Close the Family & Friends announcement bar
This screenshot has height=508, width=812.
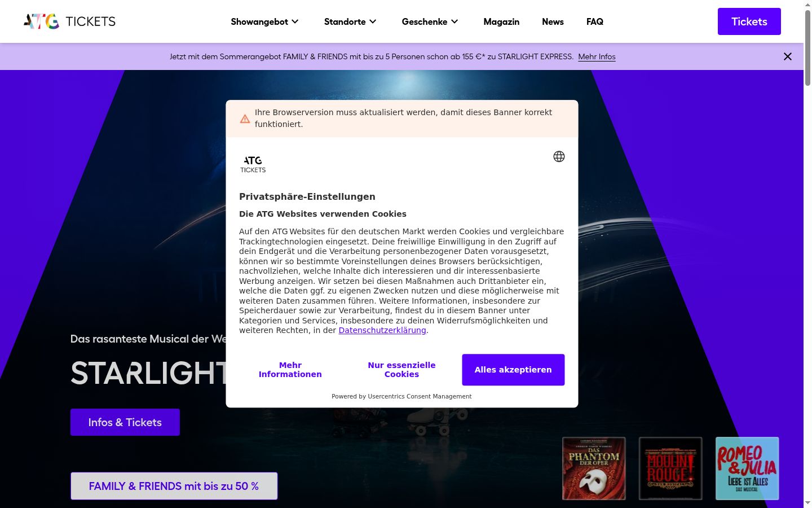[788, 56]
